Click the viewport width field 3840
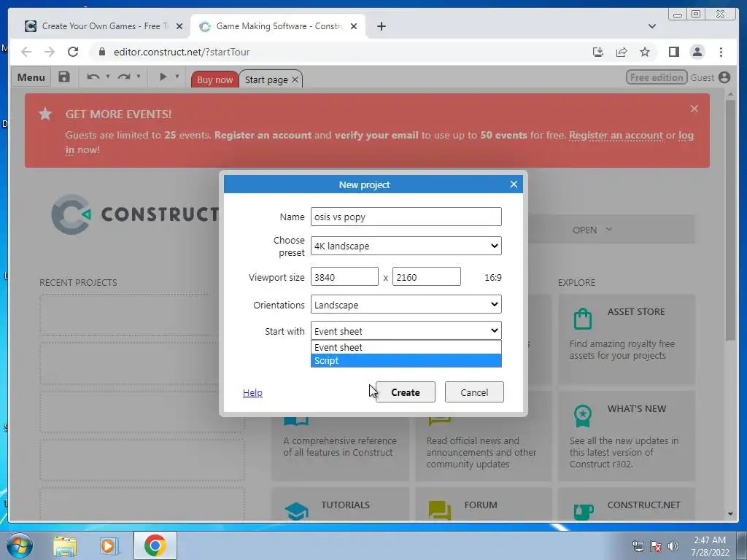This screenshot has height=560, width=747. 344,276
